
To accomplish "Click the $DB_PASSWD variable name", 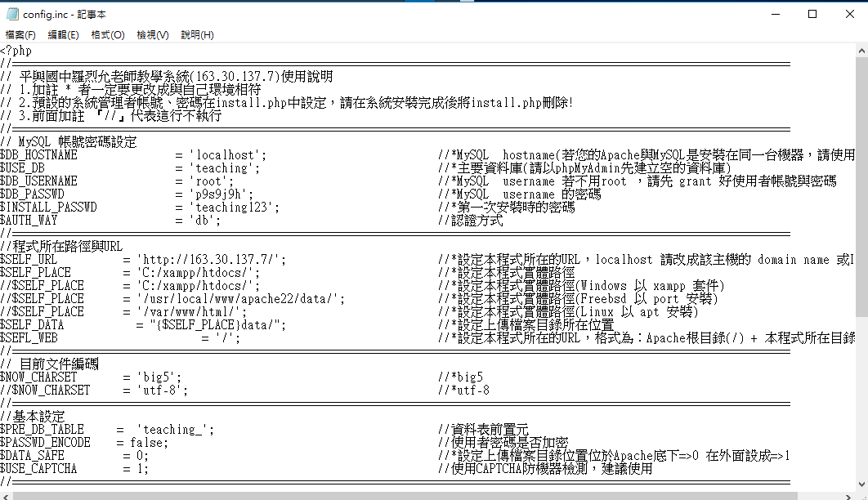I will click(32, 194).
